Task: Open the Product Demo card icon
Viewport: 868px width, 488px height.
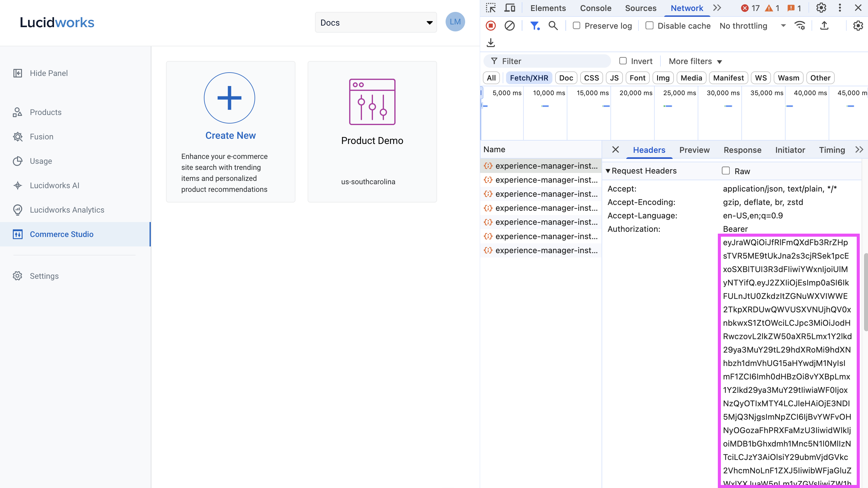Action: point(372,102)
